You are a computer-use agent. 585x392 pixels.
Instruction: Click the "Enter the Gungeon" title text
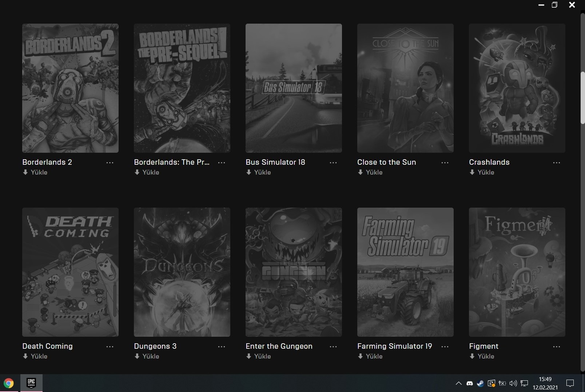[x=279, y=346]
